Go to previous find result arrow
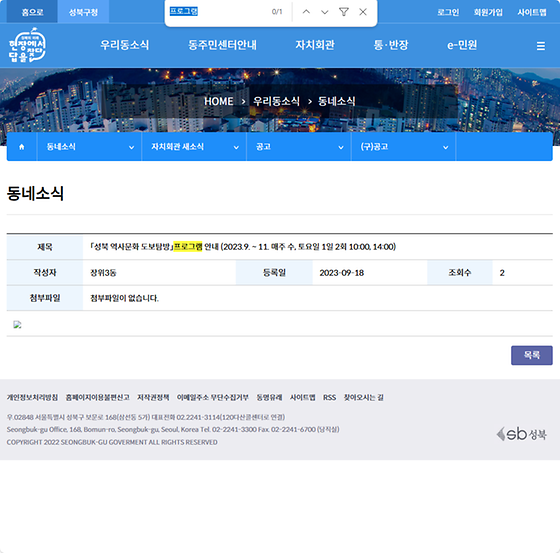This screenshot has height=553, width=560. click(306, 12)
